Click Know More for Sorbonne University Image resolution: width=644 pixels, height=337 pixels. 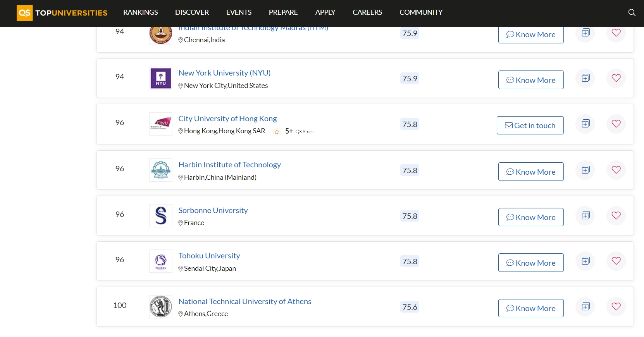point(531,217)
